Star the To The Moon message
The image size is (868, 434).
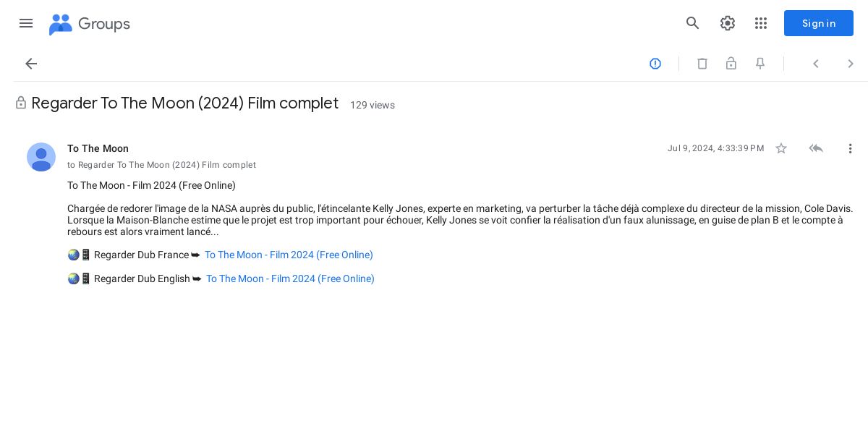781,148
